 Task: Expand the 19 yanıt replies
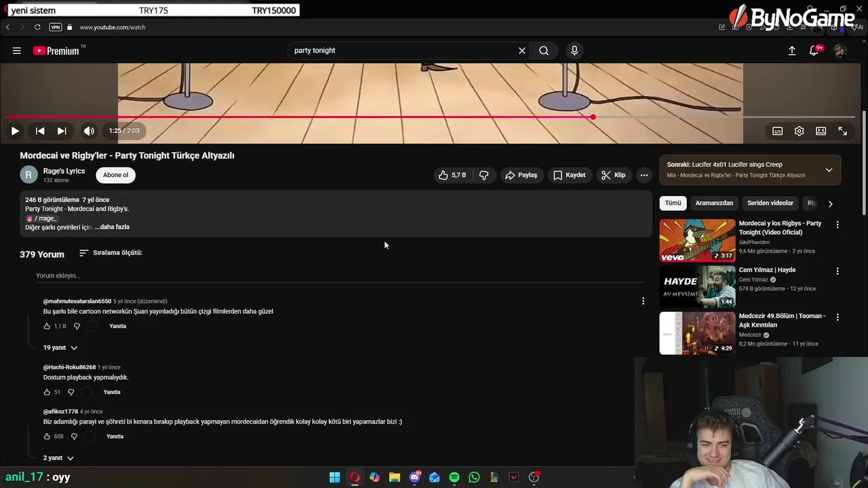[60, 348]
